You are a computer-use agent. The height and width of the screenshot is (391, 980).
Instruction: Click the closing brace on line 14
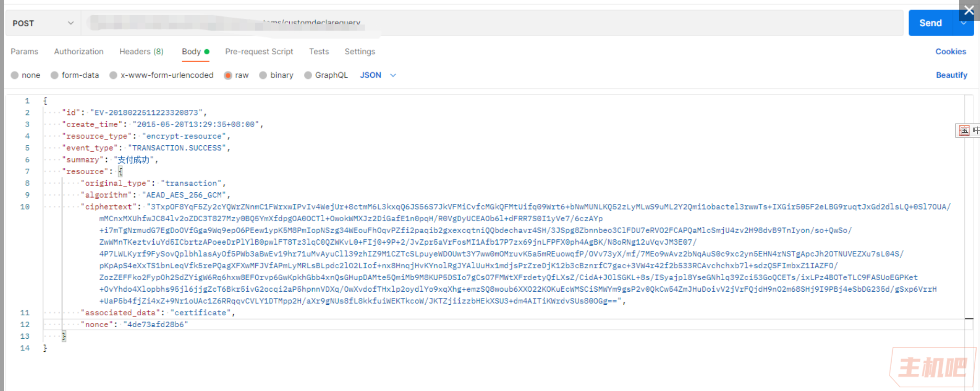coord(45,348)
